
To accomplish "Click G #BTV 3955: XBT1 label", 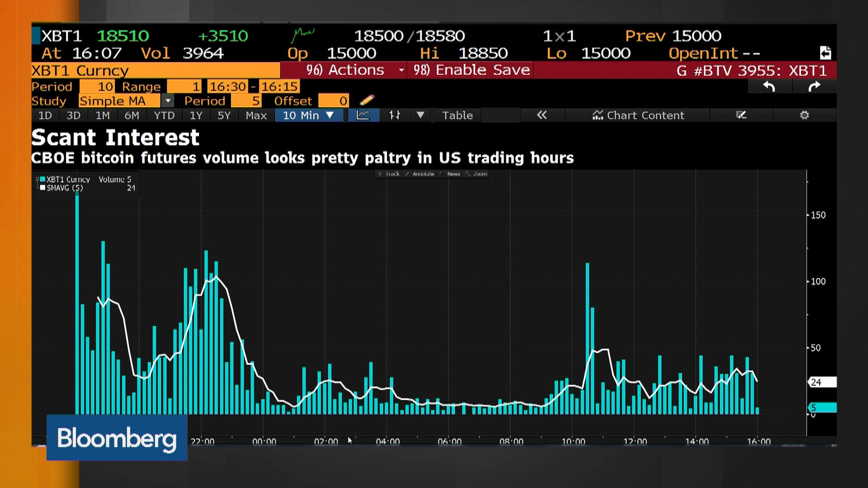I will point(751,70).
